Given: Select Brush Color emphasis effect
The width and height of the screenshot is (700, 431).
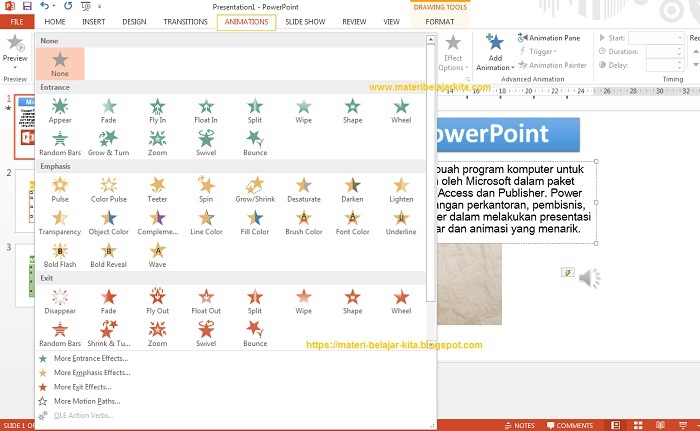Looking at the screenshot, I should coord(304,223).
